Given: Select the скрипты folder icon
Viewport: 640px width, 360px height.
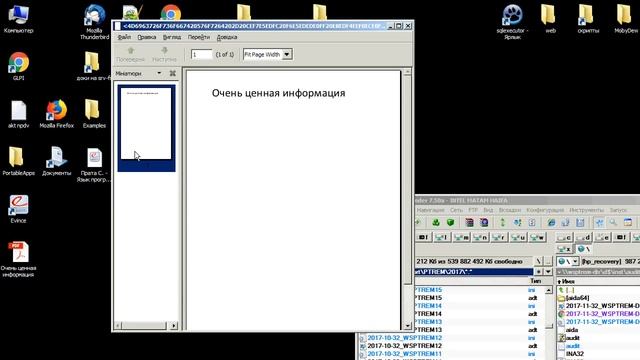Looking at the screenshot, I should click(588, 19).
